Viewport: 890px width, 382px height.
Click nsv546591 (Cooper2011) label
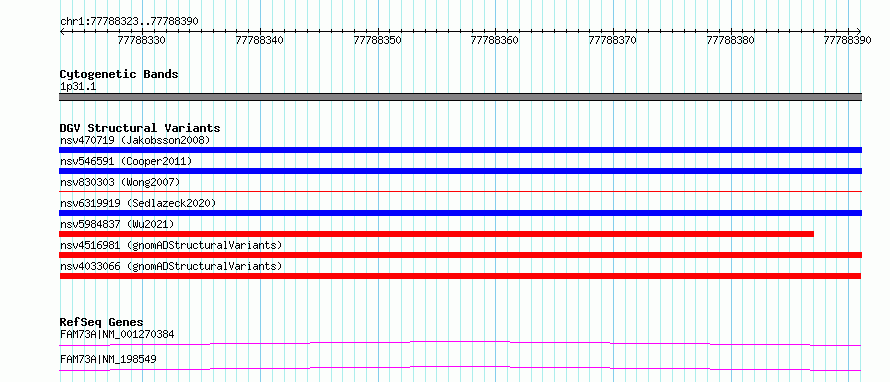point(126,161)
